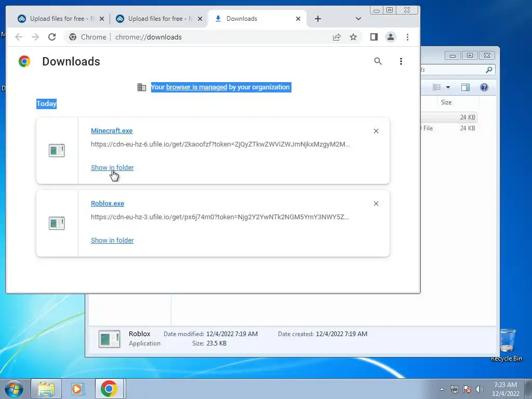
Task: Open a new tab with the plus button
Action: (x=318, y=19)
